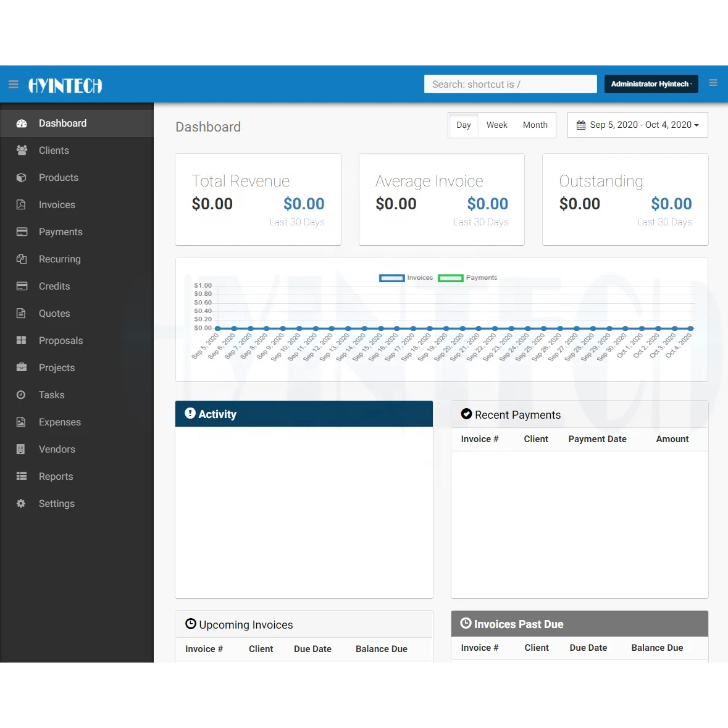Click the Settings gear icon
Screen dimensions: 728x728
click(x=22, y=504)
